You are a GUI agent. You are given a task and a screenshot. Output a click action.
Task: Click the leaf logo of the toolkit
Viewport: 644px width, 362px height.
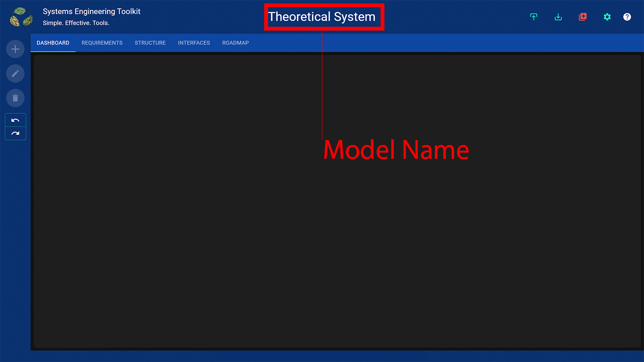(21, 17)
